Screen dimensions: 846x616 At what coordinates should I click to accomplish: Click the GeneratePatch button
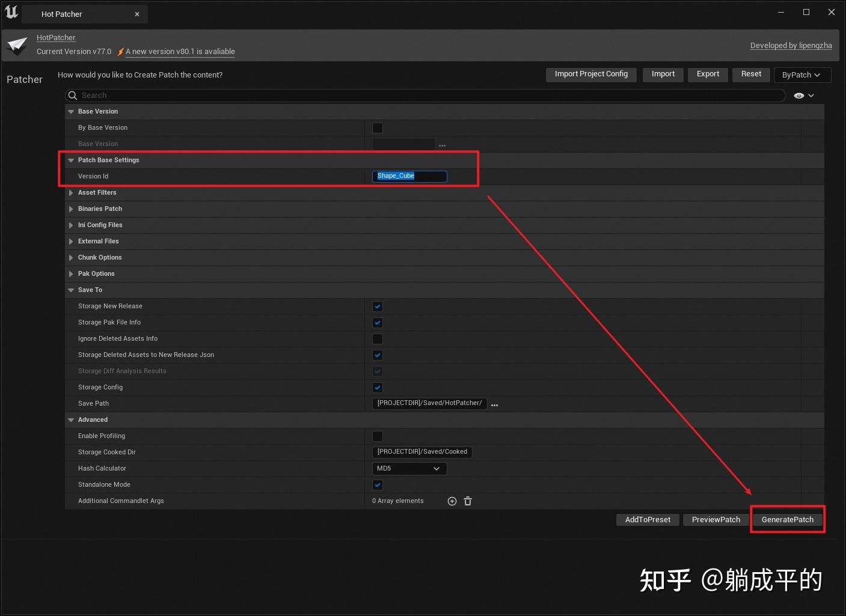tap(788, 519)
